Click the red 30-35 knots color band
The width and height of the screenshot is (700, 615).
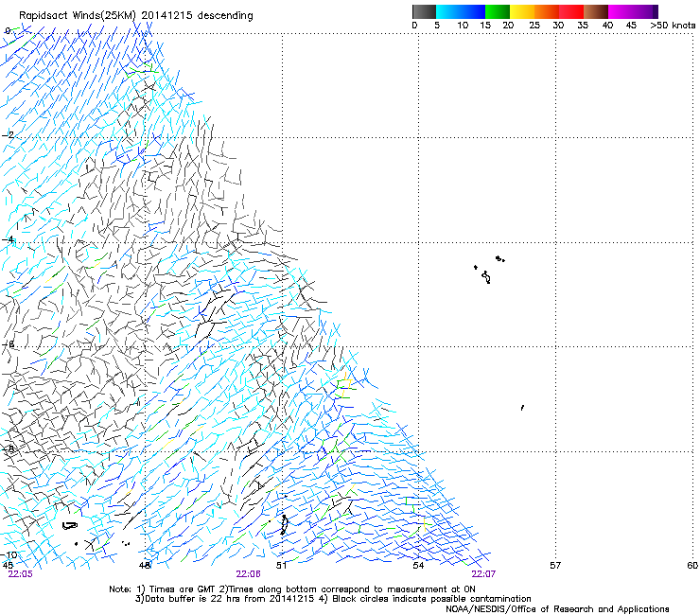tap(571, 11)
